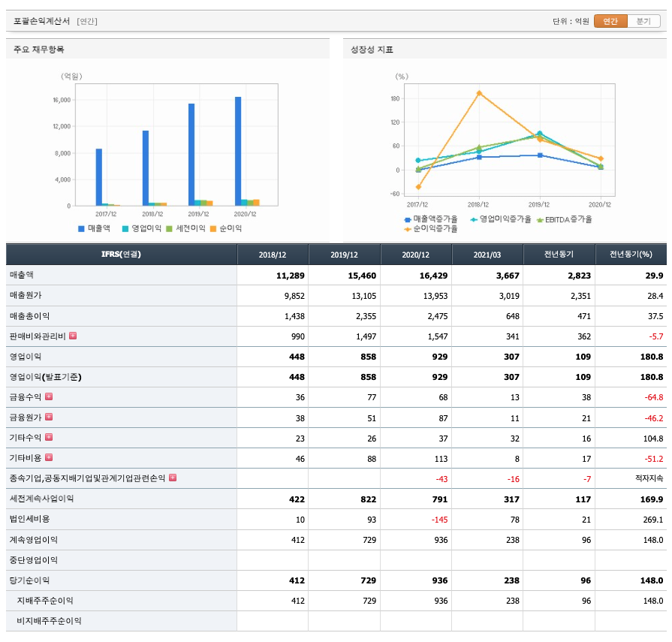Click the 포괄손익계산서 section title
This screenshot has width=672, height=642.
(41, 21)
